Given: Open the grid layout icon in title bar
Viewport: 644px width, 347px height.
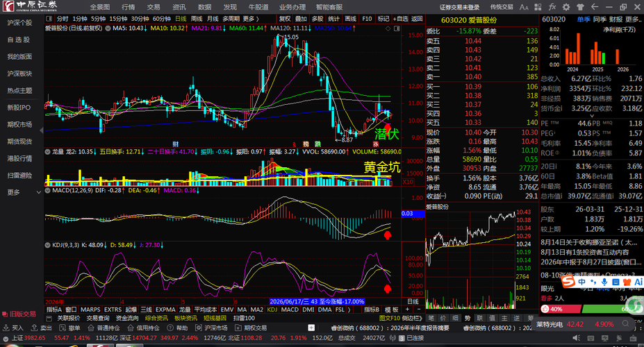Looking at the screenshot, I should tap(538, 7).
